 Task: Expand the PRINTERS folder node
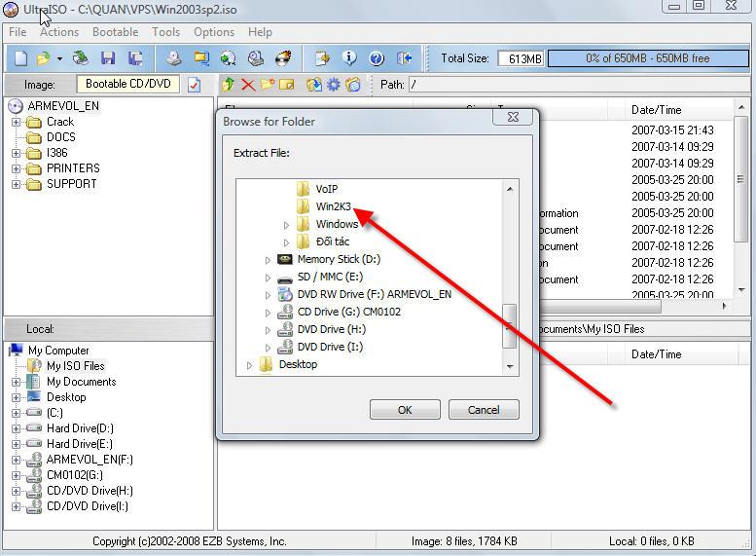point(16,168)
